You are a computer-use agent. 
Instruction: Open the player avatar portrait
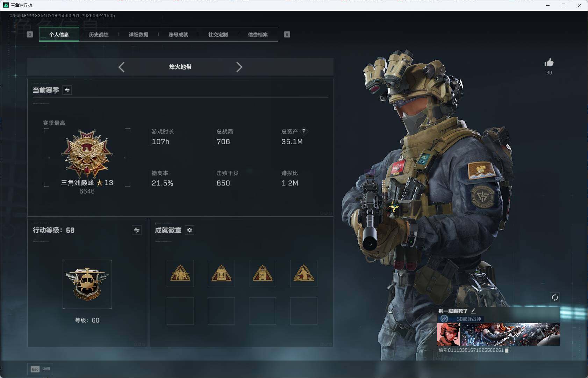(x=448, y=334)
